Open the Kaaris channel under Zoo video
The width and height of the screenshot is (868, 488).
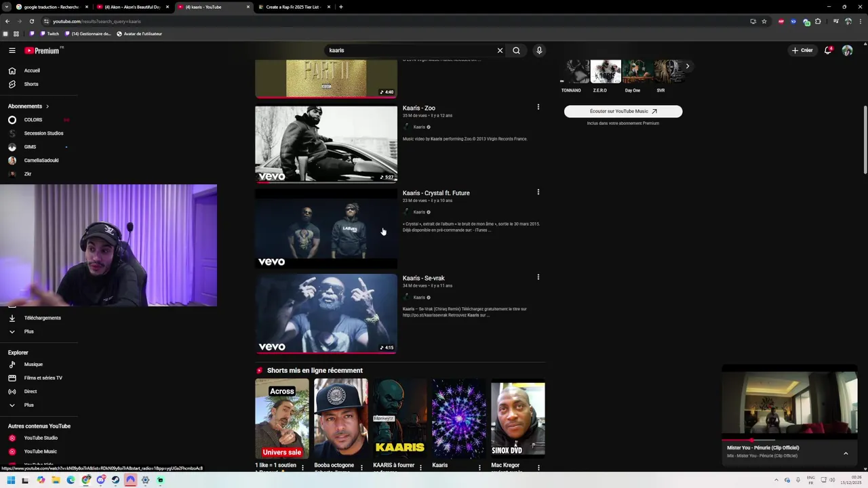click(x=418, y=127)
